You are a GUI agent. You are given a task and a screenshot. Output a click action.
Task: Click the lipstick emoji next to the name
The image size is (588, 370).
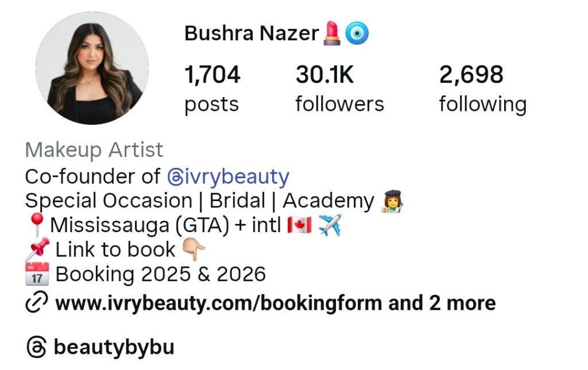(x=332, y=33)
